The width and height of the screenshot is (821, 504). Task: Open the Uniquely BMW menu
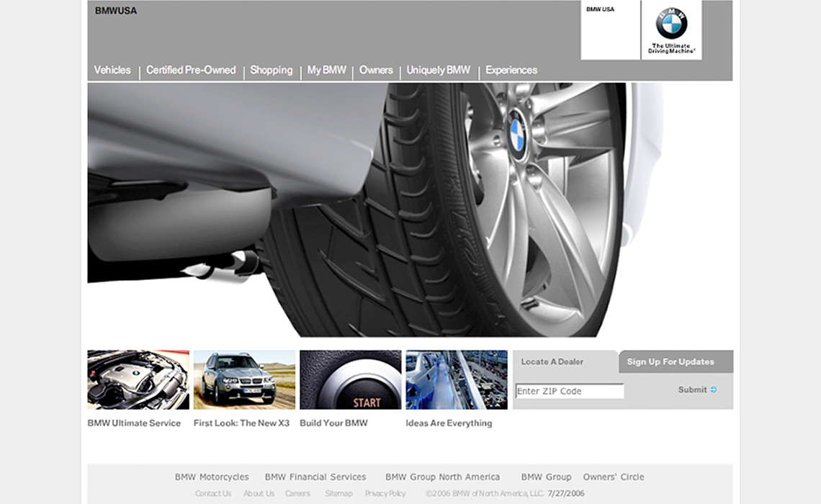[x=439, y=70]
